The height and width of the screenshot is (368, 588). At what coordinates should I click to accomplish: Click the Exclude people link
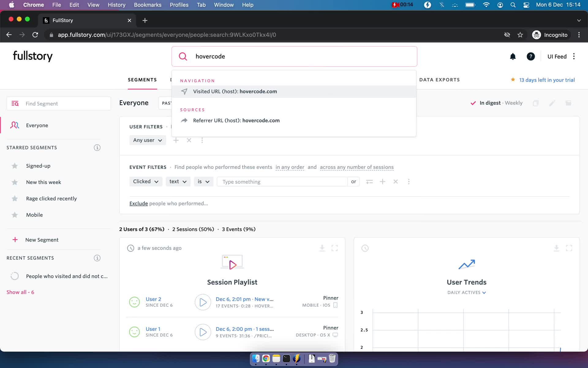[138, 203]
